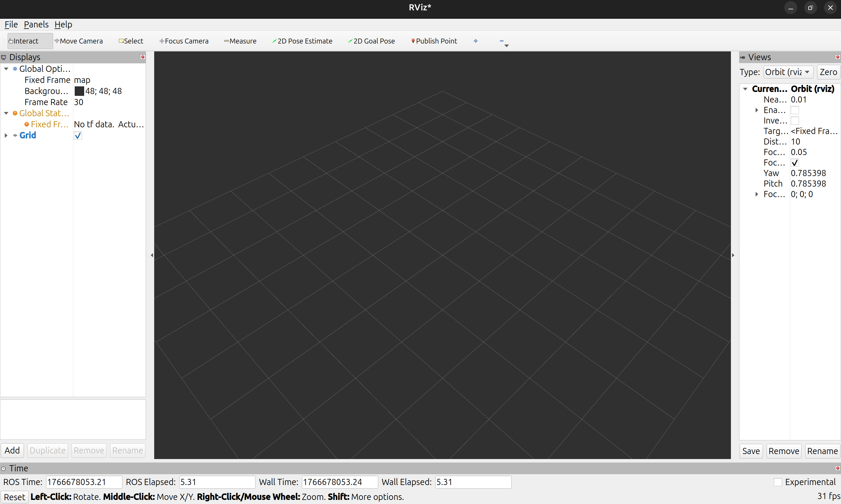Click the ROS Time field
Image resolution: width=841 pixels, height=504 pixels.
pyautogui.click(x=84, y=482)
